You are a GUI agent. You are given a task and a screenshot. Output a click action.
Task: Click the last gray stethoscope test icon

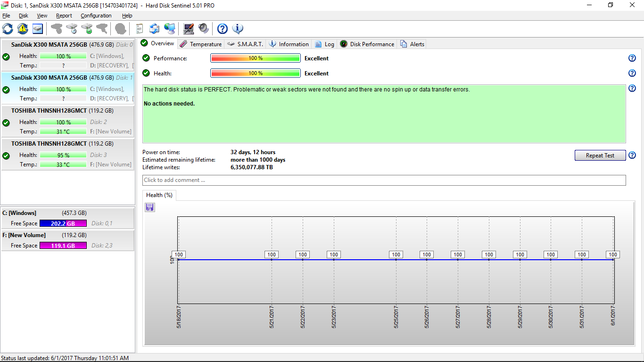[102, 29]
